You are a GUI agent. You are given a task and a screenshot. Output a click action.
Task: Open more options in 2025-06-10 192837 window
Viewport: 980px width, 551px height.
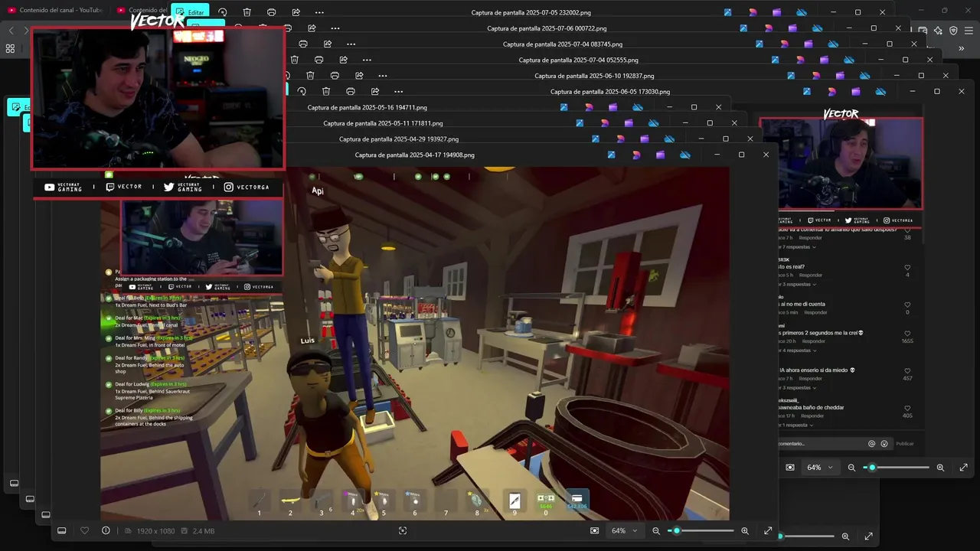coord(383,76)
